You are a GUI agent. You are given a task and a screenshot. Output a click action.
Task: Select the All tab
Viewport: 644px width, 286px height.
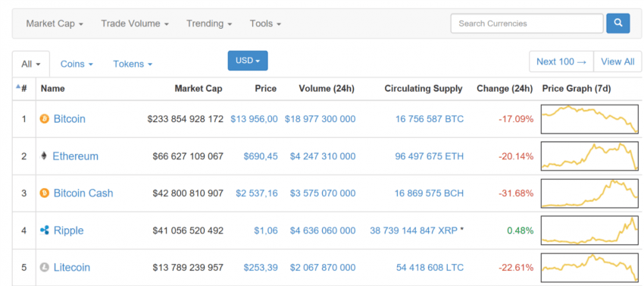coord(31,64)
